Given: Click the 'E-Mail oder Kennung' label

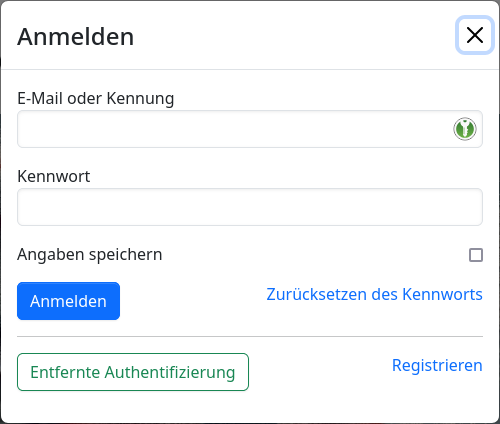Looking at the screenshot, I should coord(96,99).
